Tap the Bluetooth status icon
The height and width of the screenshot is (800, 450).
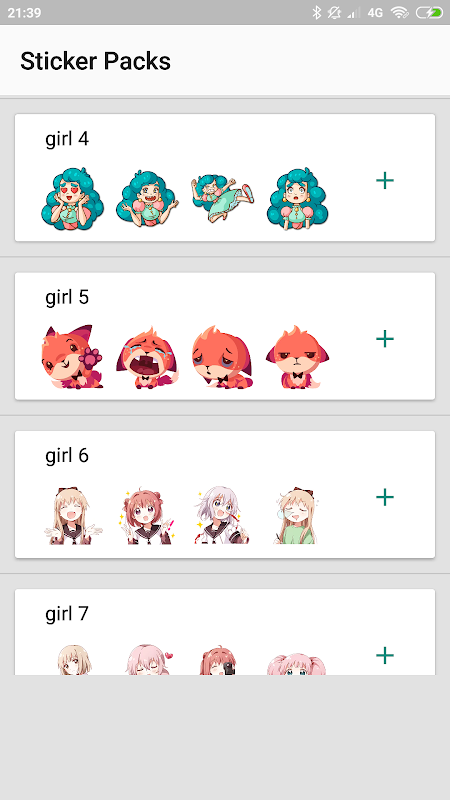tap(317, 12)
